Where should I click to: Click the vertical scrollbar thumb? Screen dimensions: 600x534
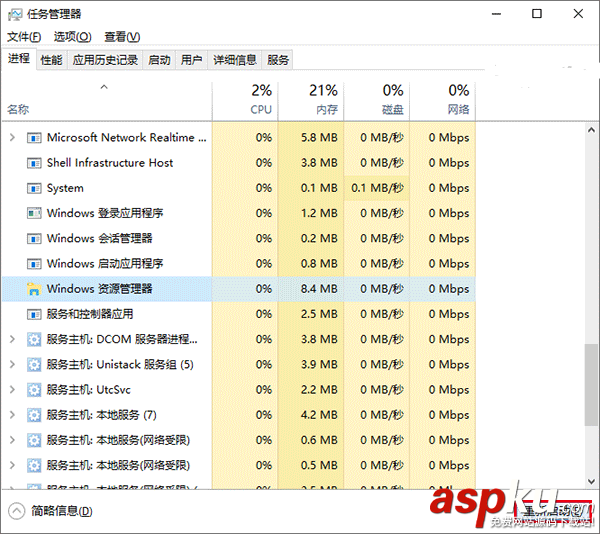[x=591, y=384]
